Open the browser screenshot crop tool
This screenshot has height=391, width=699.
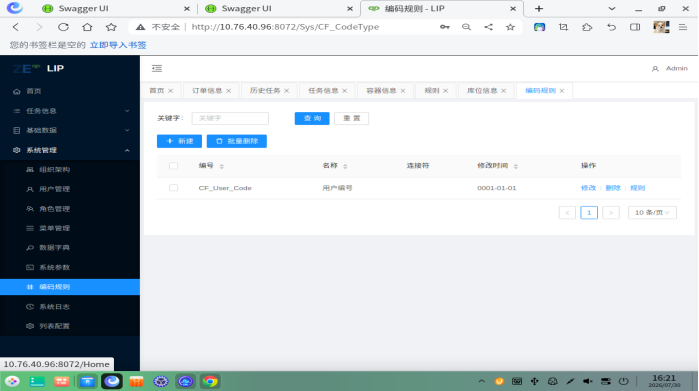(x=563, y=27)
